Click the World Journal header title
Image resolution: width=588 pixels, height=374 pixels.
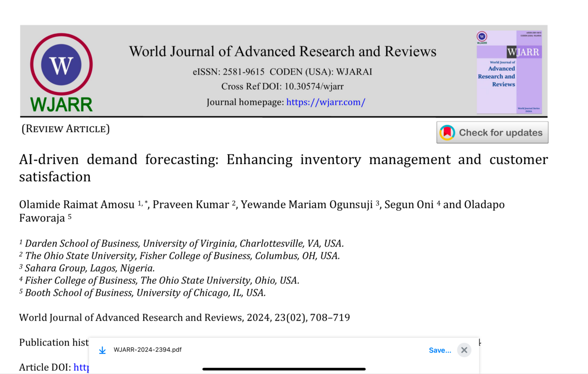[x=283, y=51]
